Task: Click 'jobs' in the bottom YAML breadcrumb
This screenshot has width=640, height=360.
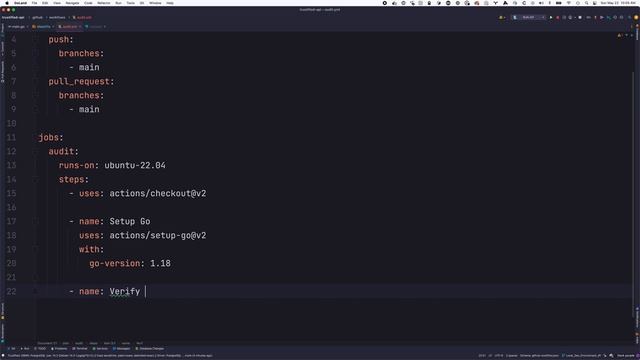Action: [65, 343]
